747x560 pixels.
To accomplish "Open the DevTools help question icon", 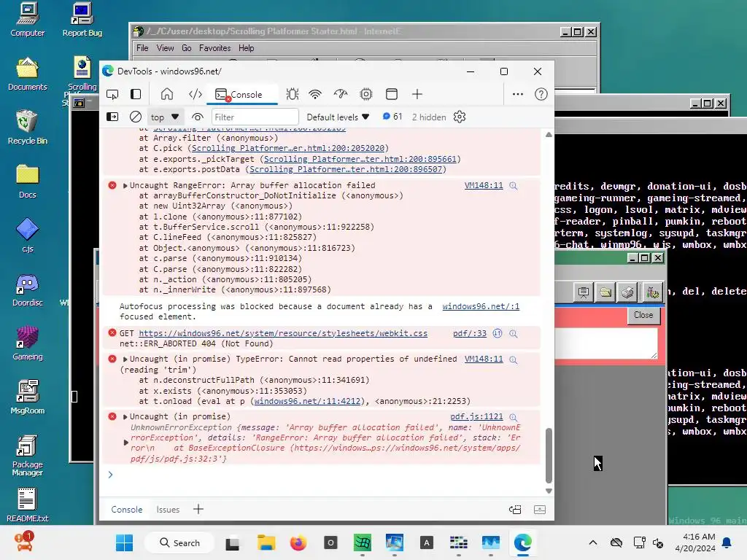I will [541, 94].
